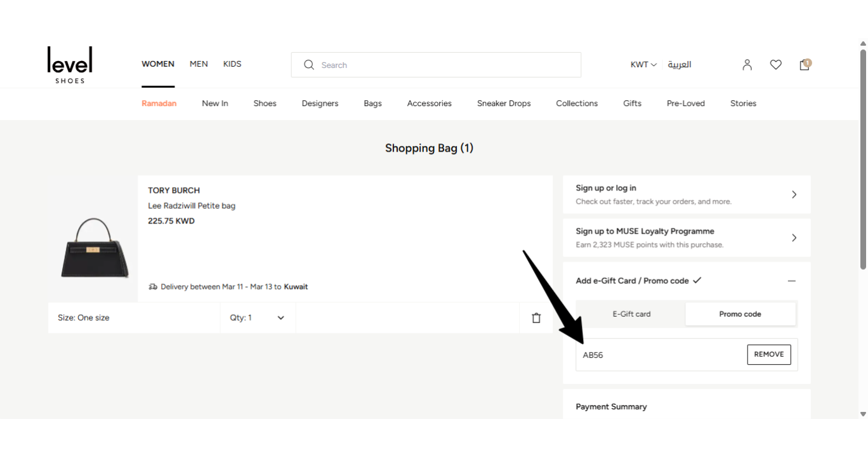This screenshot has height=457, width=868.
Task: Click the Sign up or log in text
Action: pos(606,189)
